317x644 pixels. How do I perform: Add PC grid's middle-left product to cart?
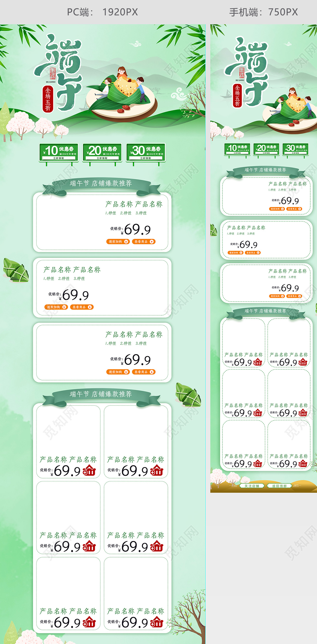tap(89, 546)
